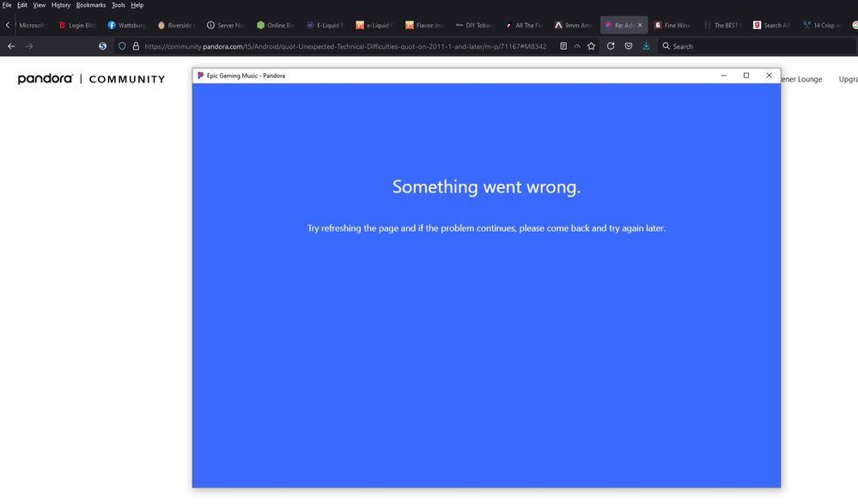Switch to the Microsoft tab

32,25
